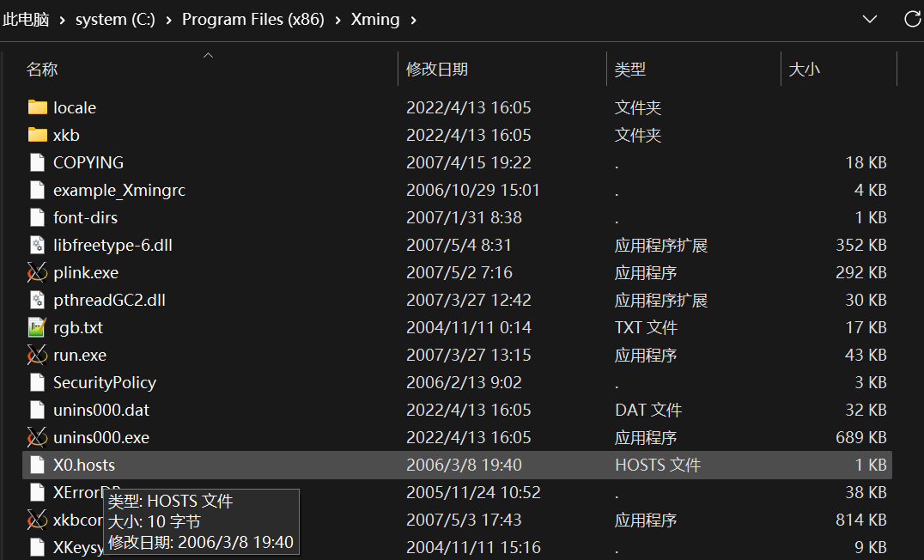Click the TXT 文件 type cell

click(646, 328)
